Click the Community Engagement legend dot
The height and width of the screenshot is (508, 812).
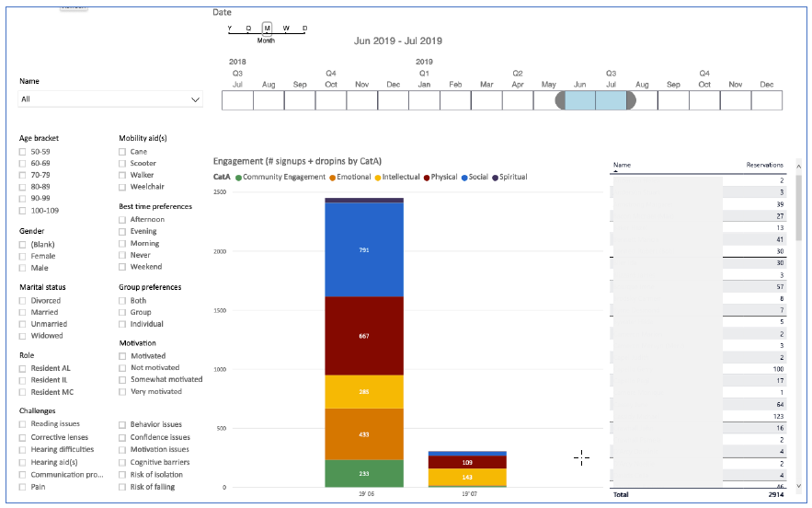[x=239, y=178]
